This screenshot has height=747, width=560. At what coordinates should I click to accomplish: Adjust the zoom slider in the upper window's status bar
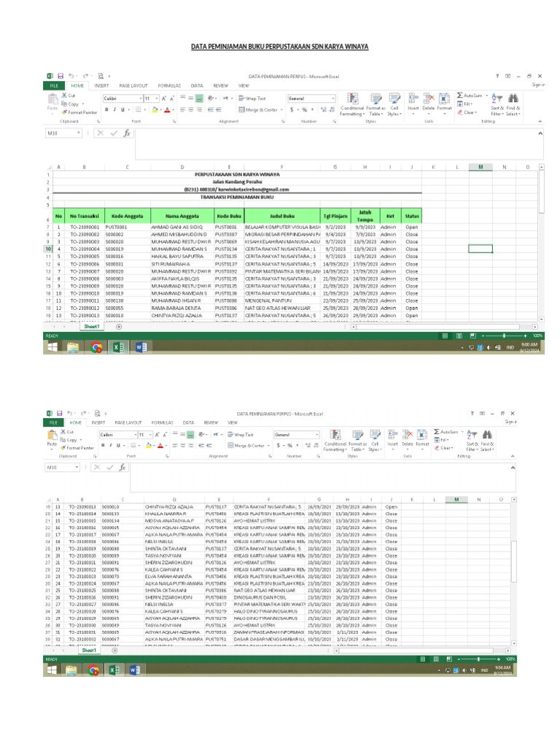pyautogui.click(x=499, y=336)
